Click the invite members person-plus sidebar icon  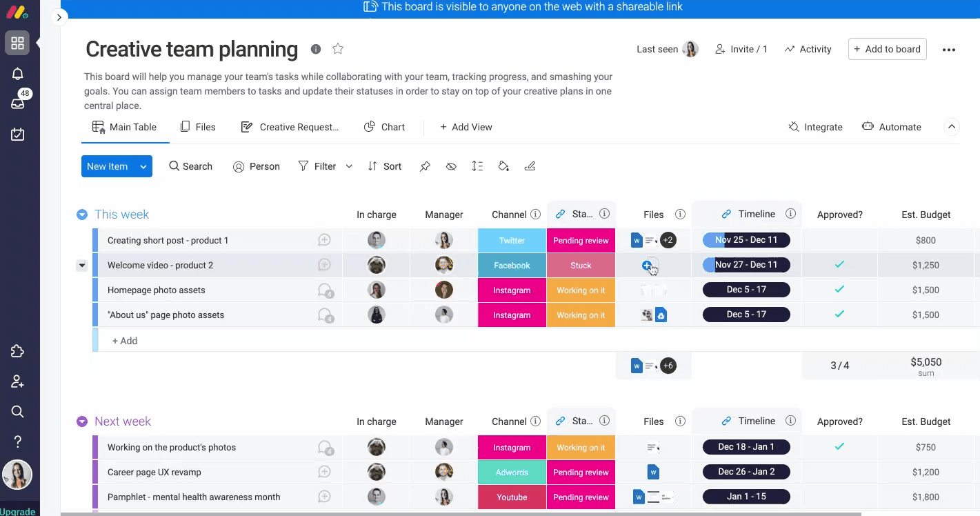click(17, 381)
